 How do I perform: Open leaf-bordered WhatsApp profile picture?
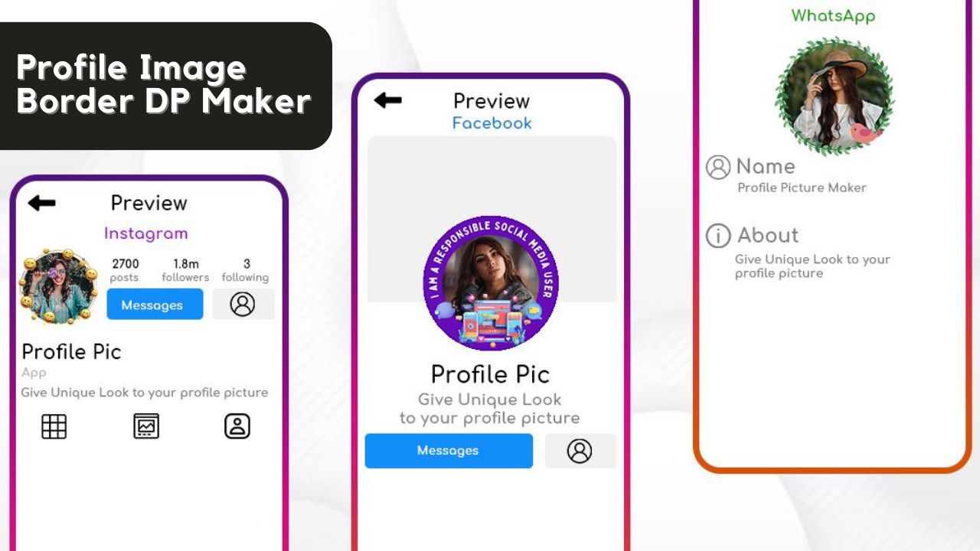[835, 96]
